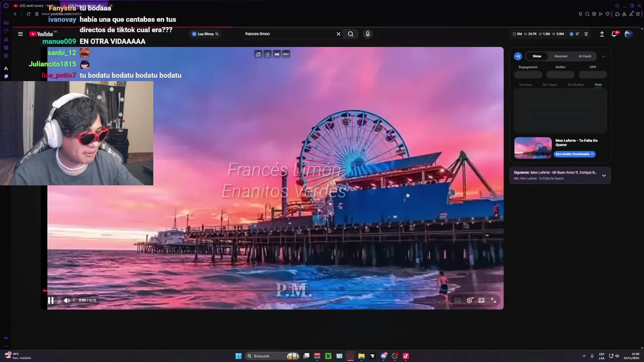
Task: Select the 1st 7 days range
Action: click(549, 84)
